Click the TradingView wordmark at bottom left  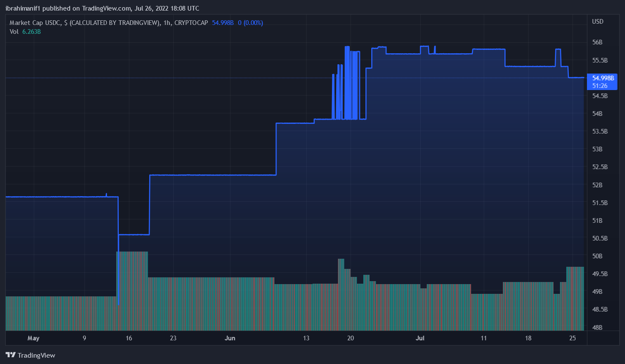[x=36, y=355]
